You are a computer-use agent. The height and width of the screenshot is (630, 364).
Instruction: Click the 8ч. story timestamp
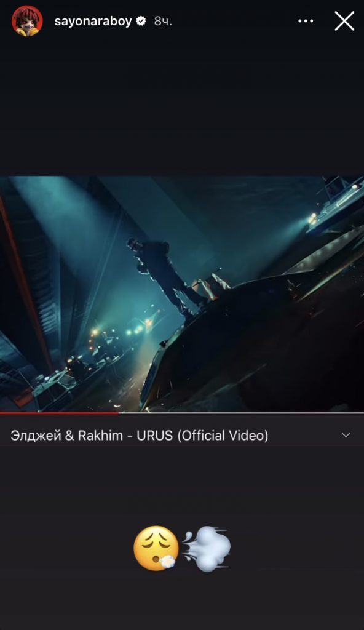pyautogui.click(x=163, y=22)
